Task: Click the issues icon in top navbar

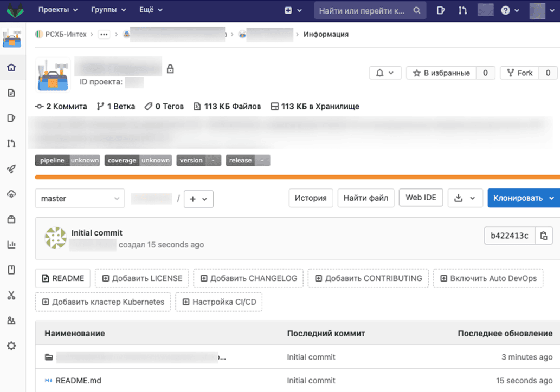Action: (441, 10)
